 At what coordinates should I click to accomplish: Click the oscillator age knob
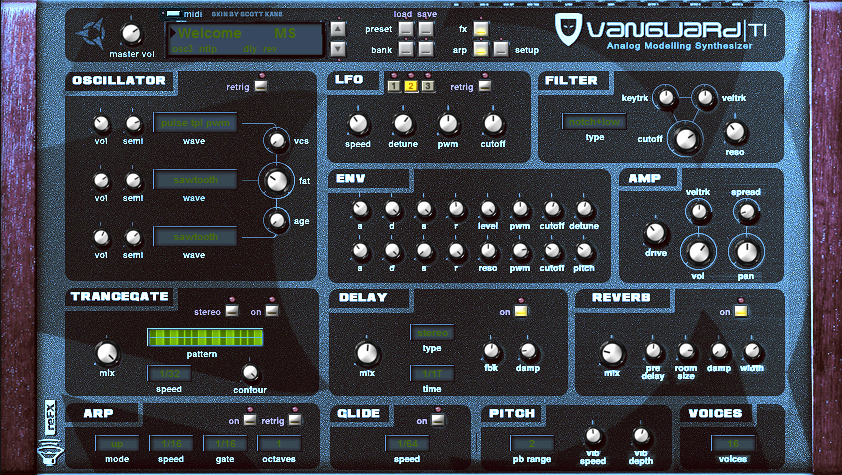coord(277,220)
